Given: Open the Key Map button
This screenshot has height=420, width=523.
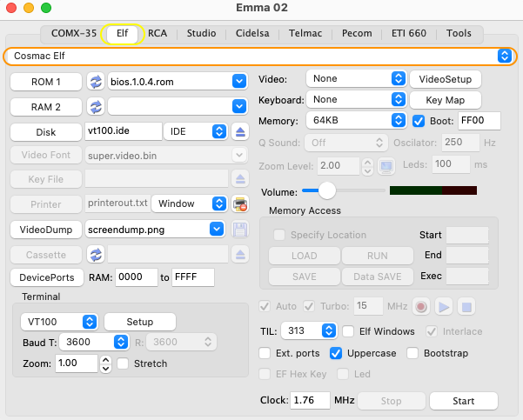Looking at the screenshot, I should (x=446, y=100).
